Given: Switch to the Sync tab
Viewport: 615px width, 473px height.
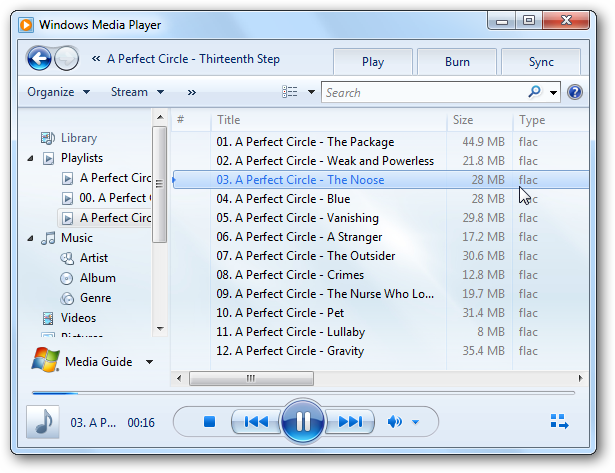Looking at the screenshot, I should (x=541, y=62).
